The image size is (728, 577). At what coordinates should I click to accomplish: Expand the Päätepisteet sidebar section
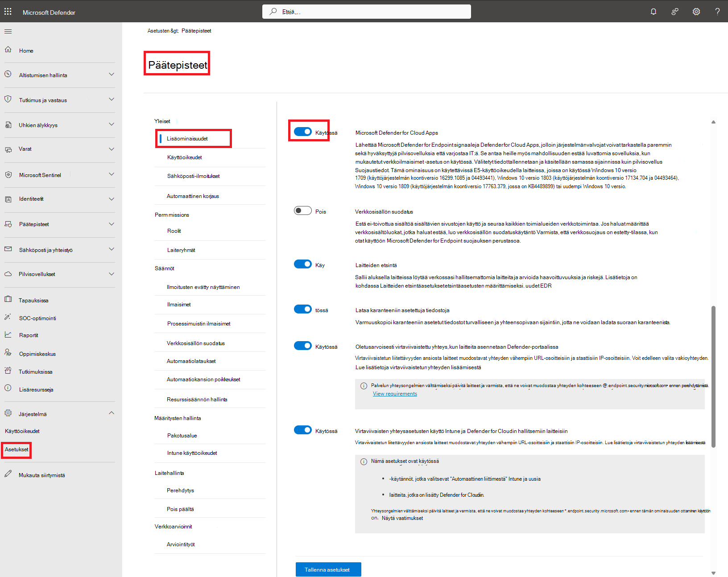tap(112, 224)
